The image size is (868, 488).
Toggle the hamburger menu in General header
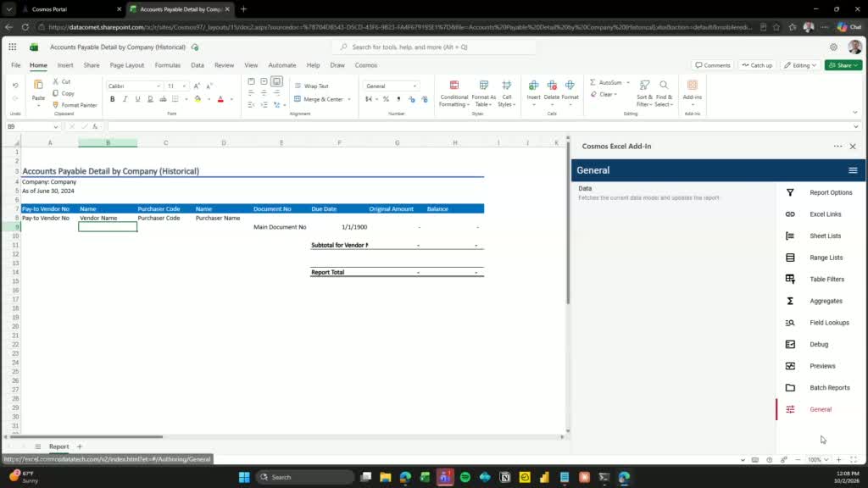coord(853,170)
